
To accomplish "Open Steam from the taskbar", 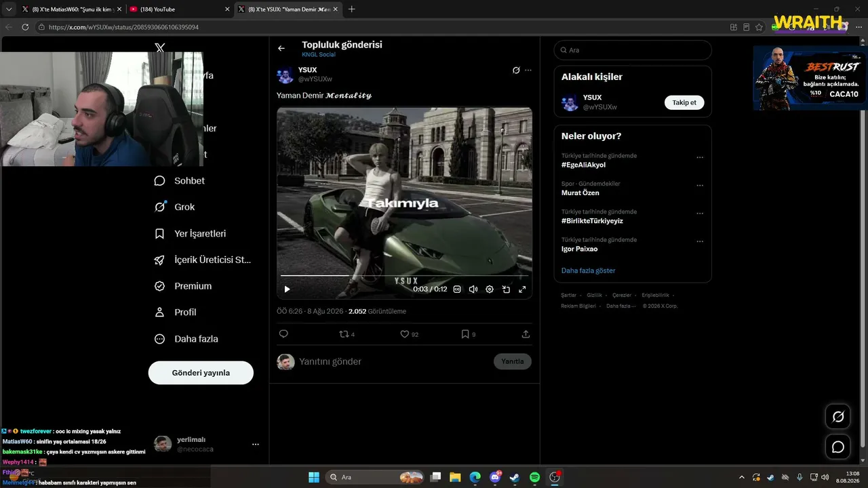I will coord(515,477).
